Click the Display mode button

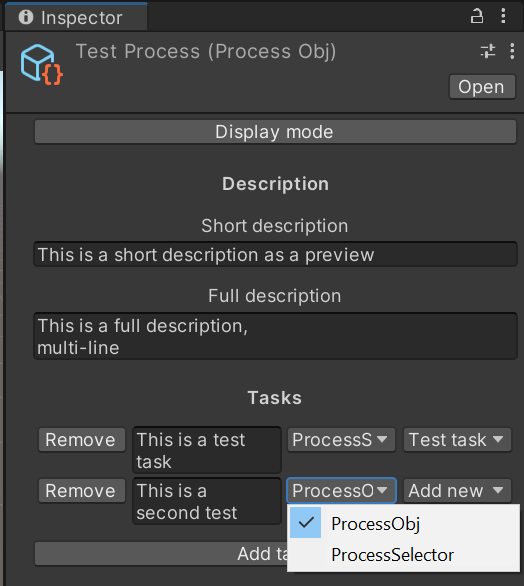click(x=275, y=132)
